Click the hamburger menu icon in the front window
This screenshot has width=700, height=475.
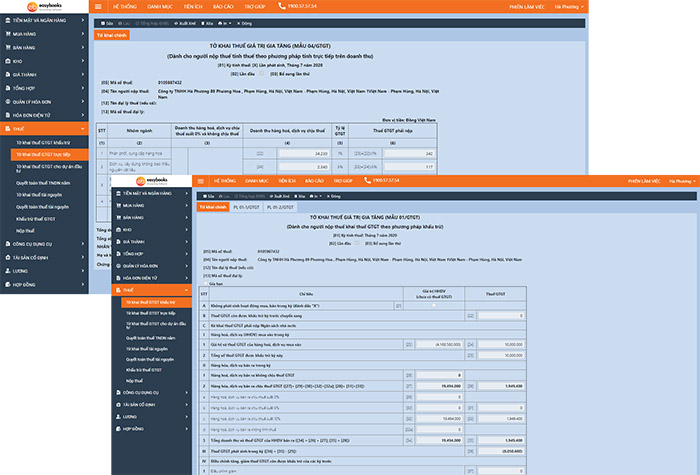[200, 181]
